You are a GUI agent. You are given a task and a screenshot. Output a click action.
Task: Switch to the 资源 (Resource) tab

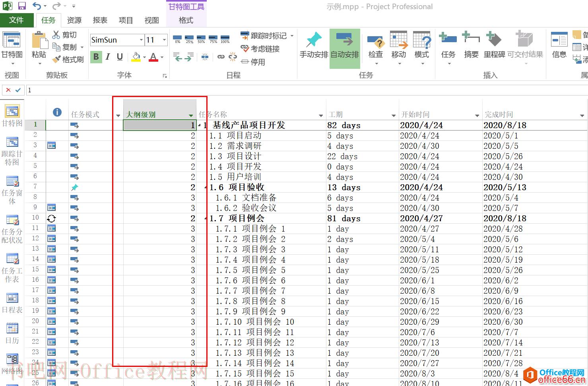click(x=74, y=20)
